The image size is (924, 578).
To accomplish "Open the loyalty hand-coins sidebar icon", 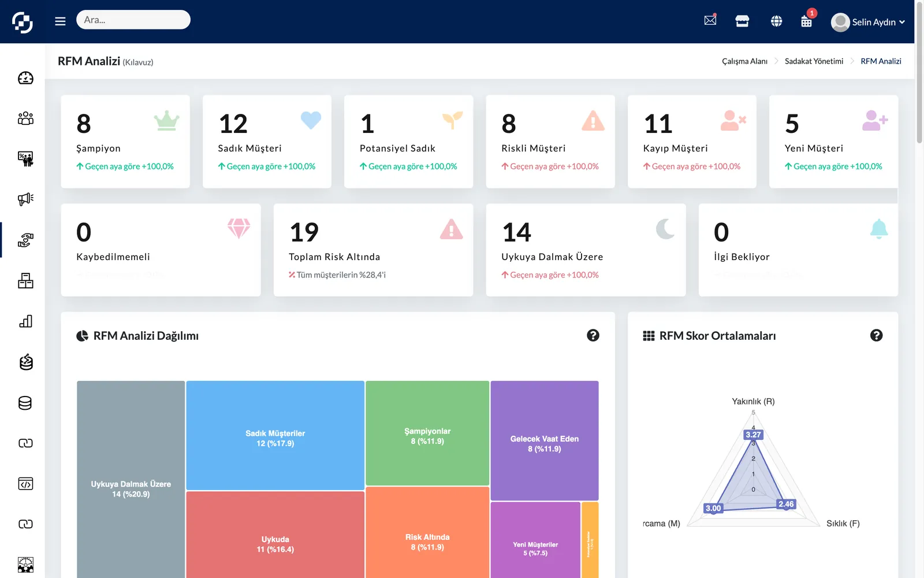I will point(25,240).
